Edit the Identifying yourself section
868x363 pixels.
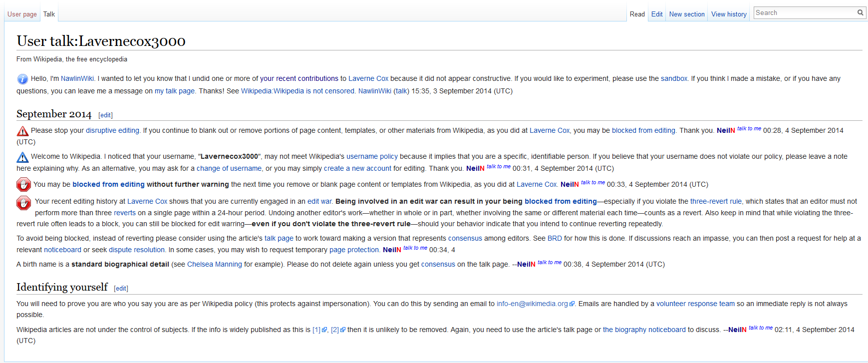[121, 289]
